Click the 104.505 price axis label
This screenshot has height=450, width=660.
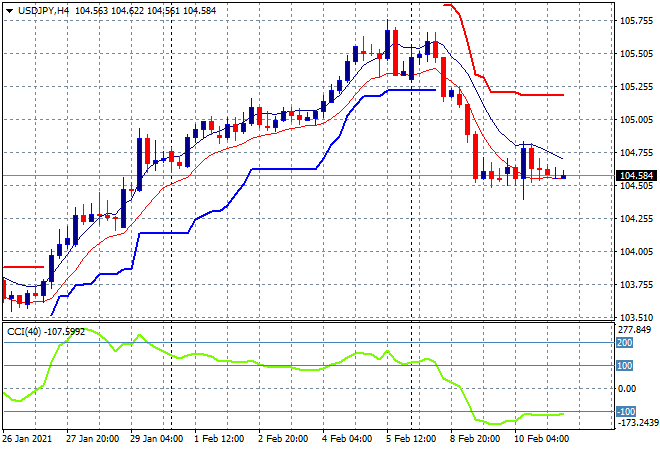click(x=636, y=186)
